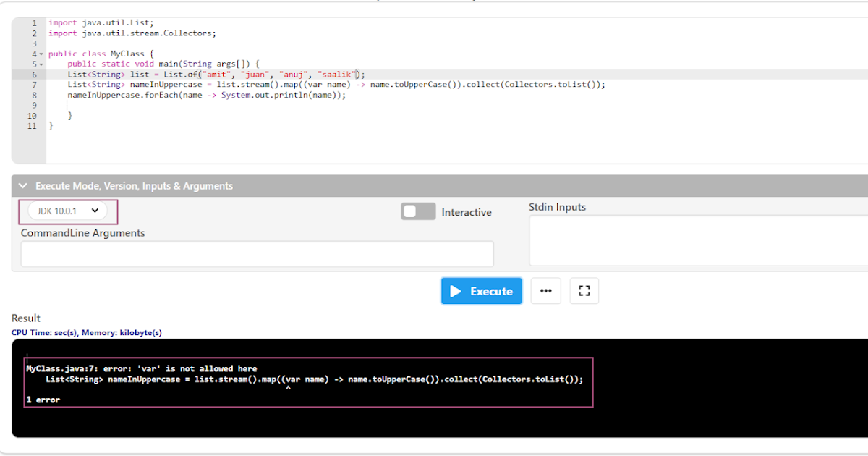
Task: Click the CPU Time and Memory text
Action: pos(87,333)
